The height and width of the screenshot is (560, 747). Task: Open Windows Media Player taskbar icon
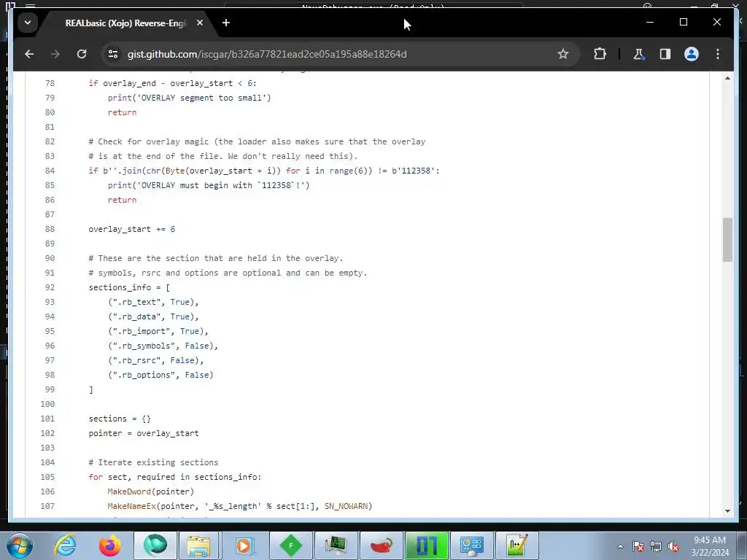coord(244,545)
